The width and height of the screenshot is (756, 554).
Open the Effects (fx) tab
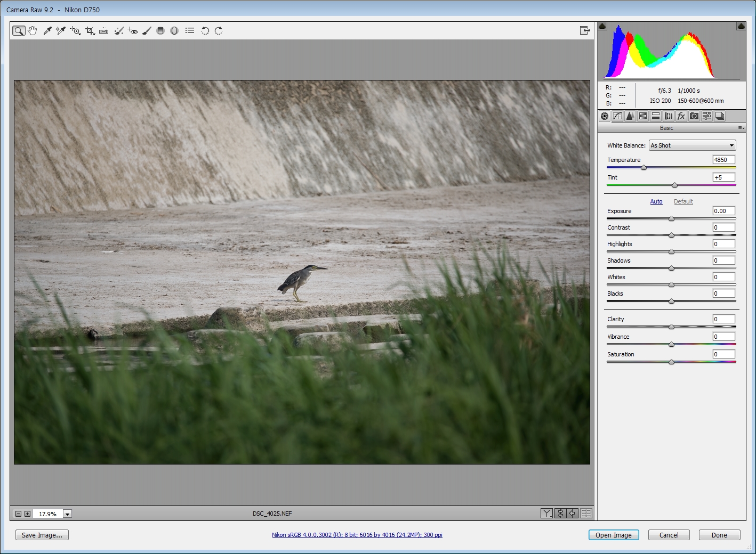pyautogui.click(x=681, y=116)
